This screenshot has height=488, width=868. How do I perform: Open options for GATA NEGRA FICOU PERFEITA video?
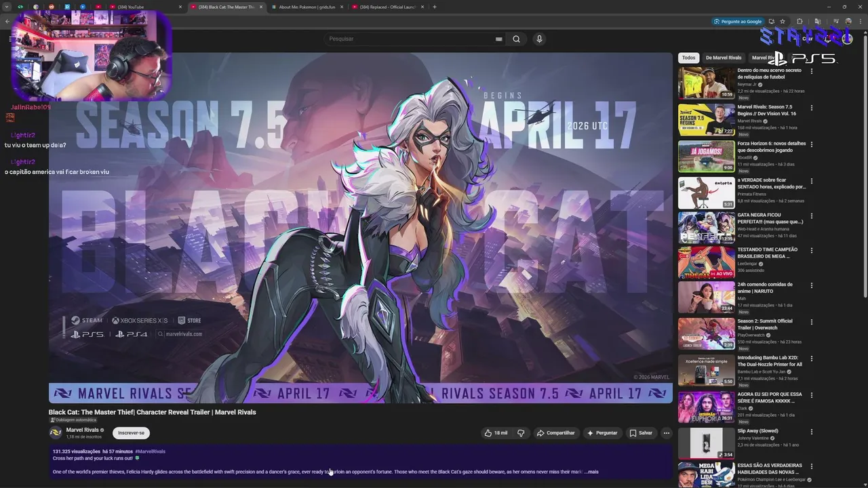[x=811, y=216]
